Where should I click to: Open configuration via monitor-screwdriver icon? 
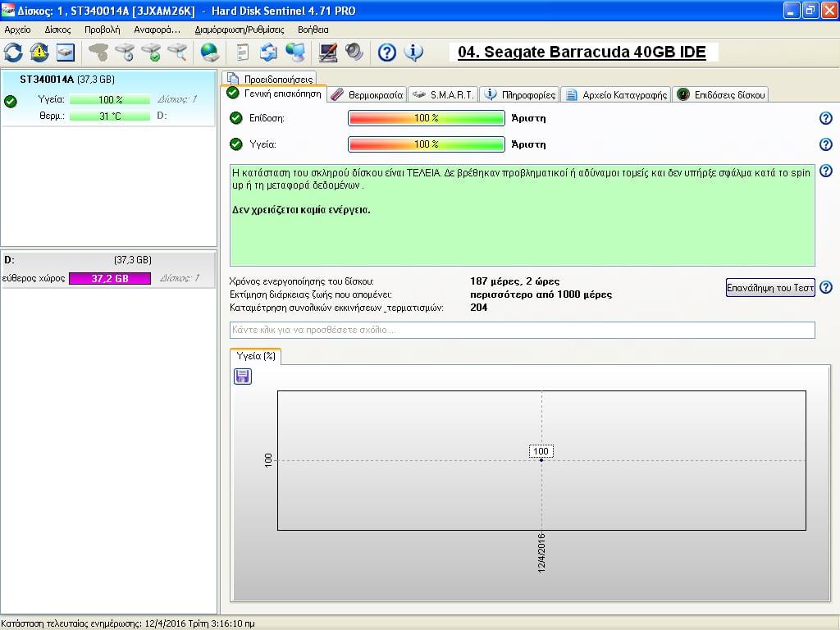pos(328,52)
